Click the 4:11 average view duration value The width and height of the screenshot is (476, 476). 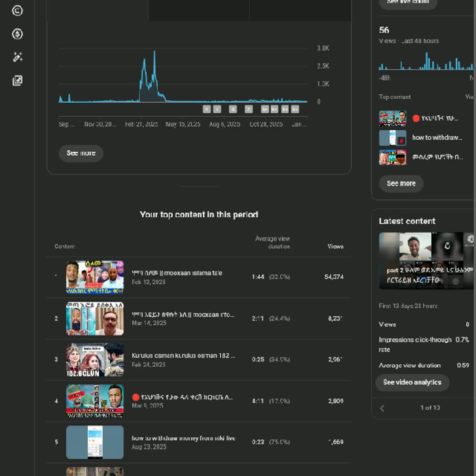coord(258,401)
